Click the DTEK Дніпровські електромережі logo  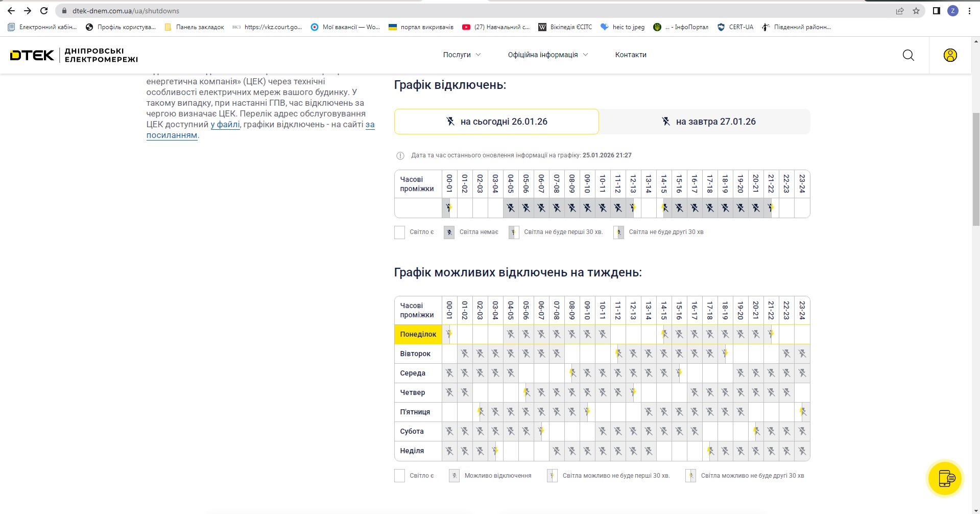[74, 55]
